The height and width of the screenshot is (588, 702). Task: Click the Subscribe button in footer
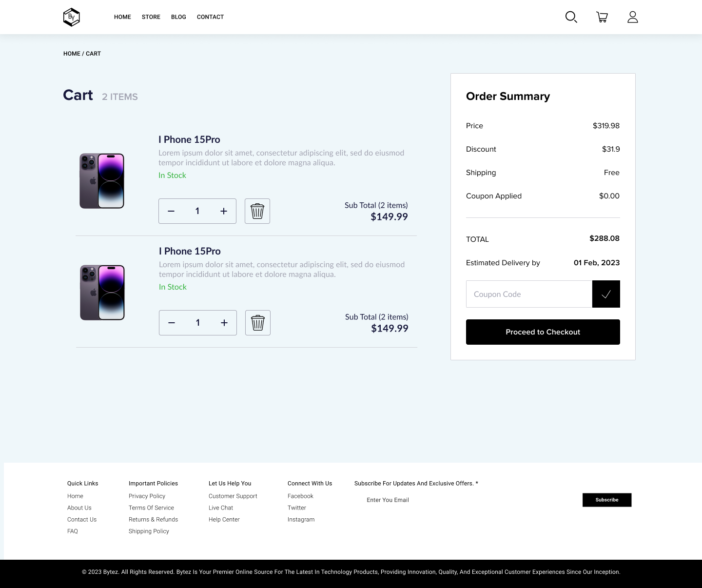607,500
